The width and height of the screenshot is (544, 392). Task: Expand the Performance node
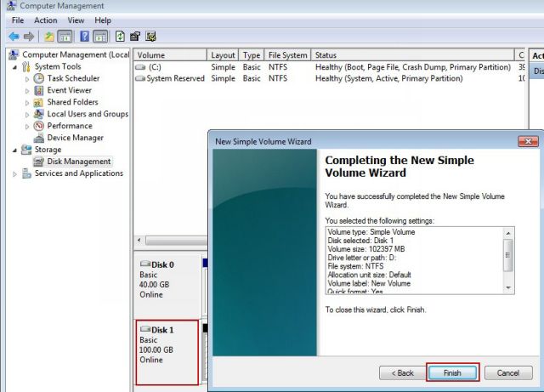click(27, 127)
